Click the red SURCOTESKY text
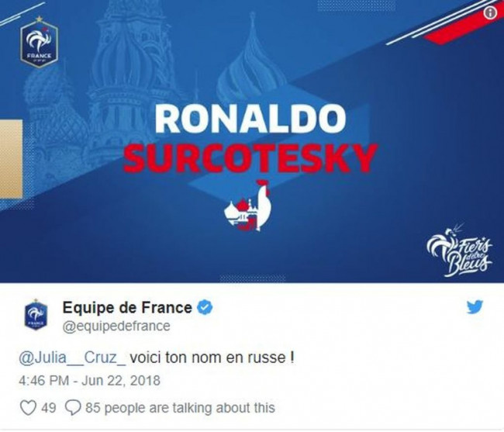The height and width of the screenshot is (432, 504). coord(250,157)
